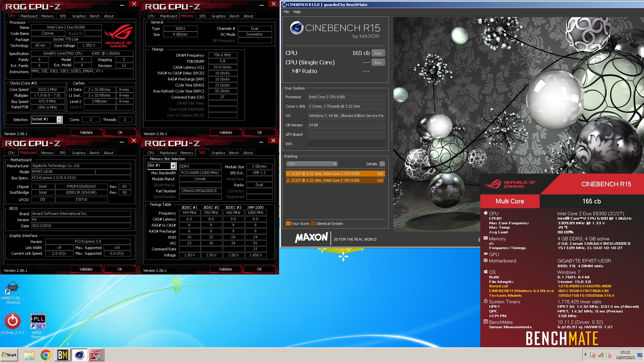Click BenchMate System Timers icon
This screenshot has width=644, height=362.
coord(485,301)
